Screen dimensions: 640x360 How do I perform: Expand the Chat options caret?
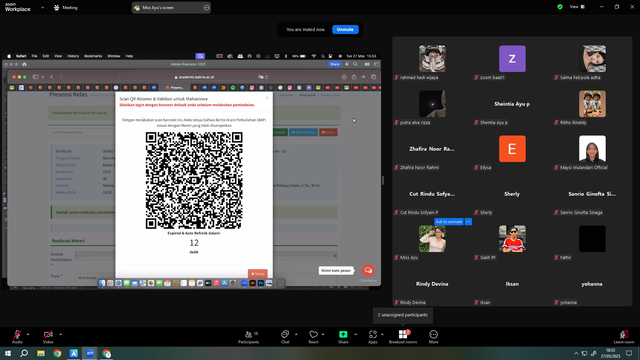point(296,334)
